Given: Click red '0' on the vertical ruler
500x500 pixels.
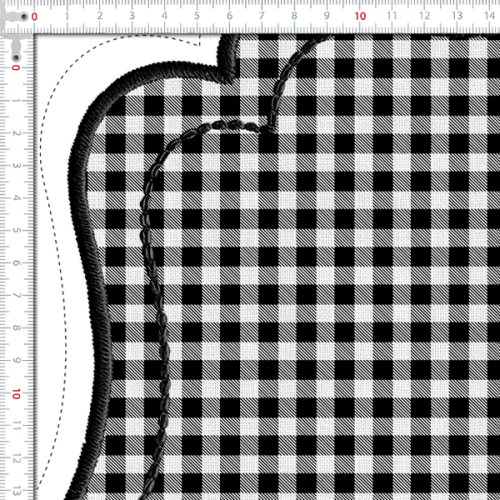Looking at the screenshot, I should click(16, 68).
